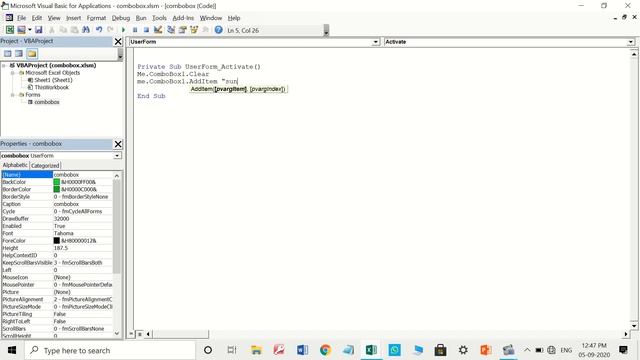Open Find with the binoculars icon

(x=86, y=30)
